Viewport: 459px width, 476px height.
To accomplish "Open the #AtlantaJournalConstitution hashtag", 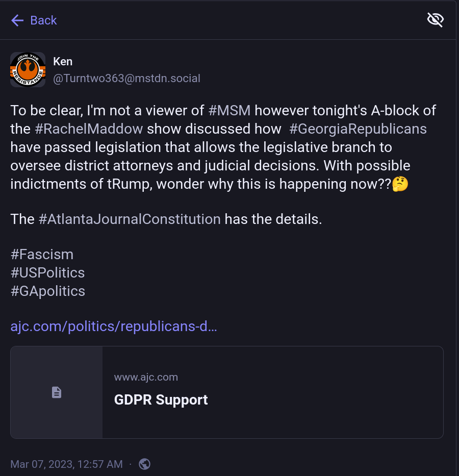I will (x=130, y=219).
